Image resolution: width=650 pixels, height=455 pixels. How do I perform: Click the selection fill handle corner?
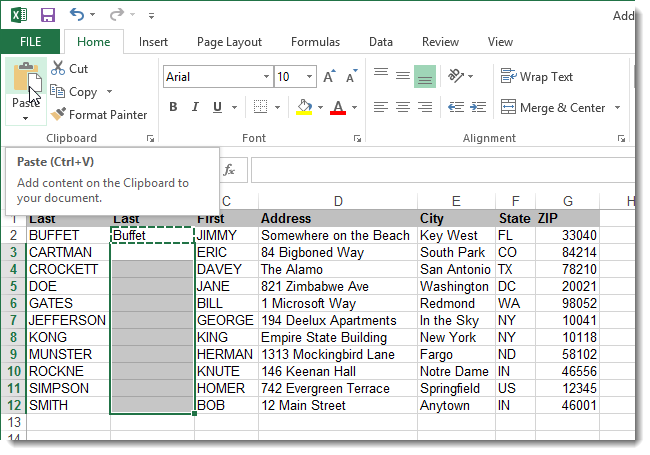pyautogui.click(x=194, y=414)
